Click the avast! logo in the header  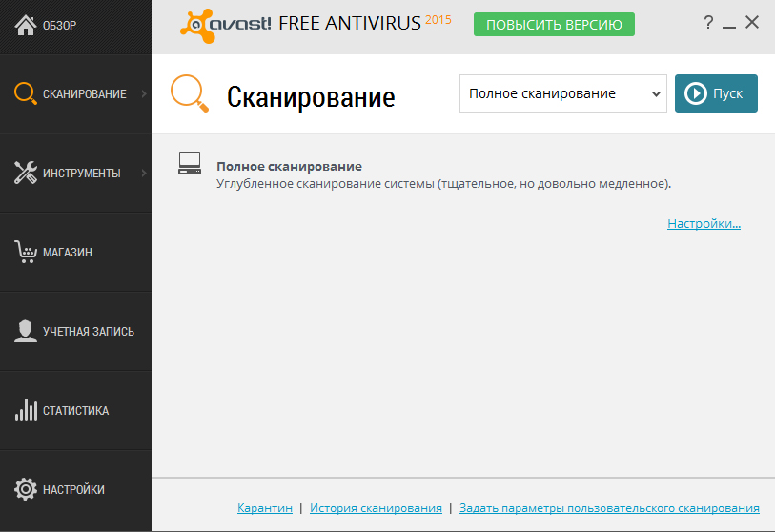225,25
